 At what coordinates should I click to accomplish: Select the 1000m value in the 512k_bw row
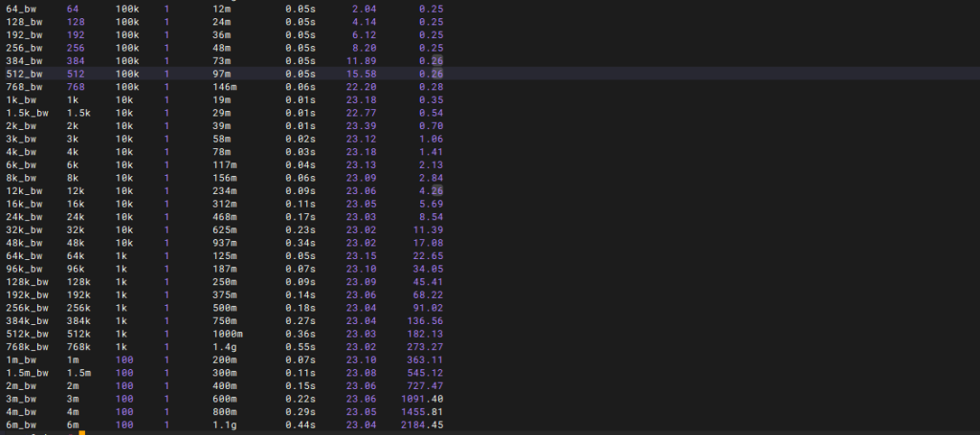(x=228, y=334)
